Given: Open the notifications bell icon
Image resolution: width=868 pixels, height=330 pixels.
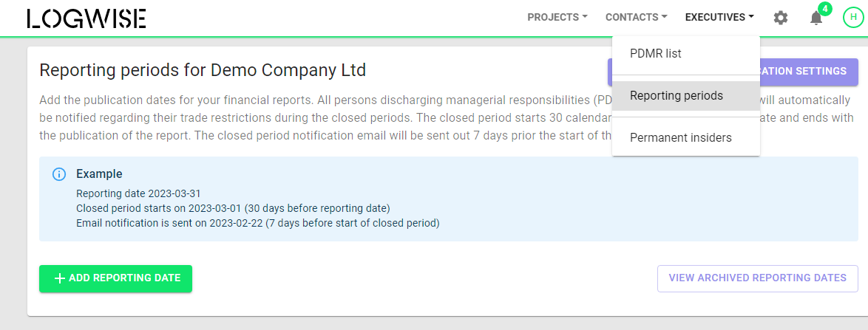Looking at the screenshot, I should pos(816,18).
